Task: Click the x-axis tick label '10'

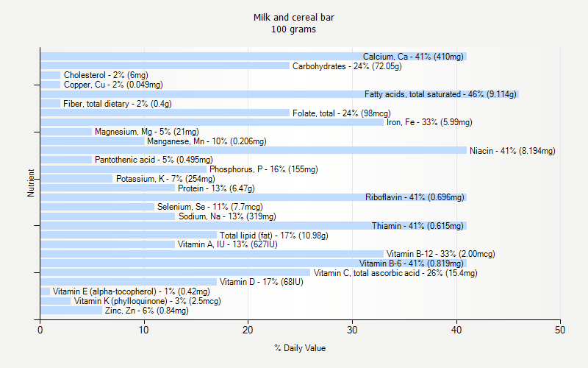Action: [x=144, y=330]
